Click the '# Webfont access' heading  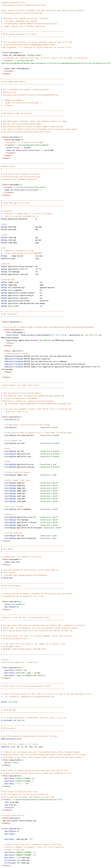pyautogui.click(x=8, y=166)
